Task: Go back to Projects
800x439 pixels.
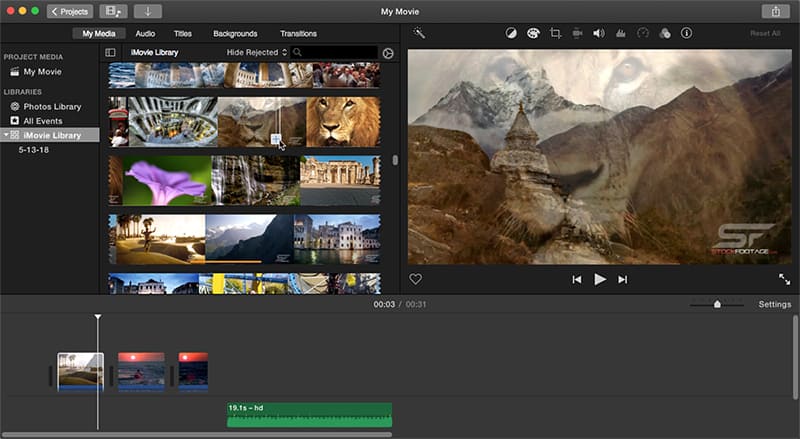Action: (70, 11)
